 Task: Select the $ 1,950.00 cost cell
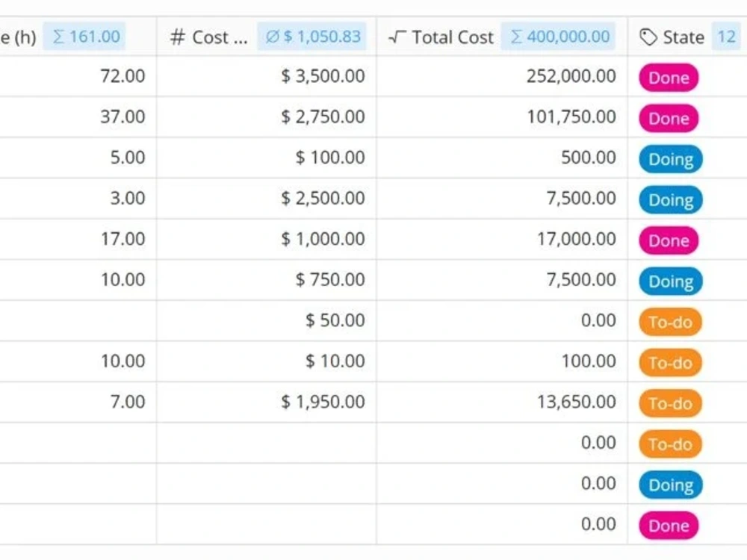pyautogui.click(x=267, y=402)
